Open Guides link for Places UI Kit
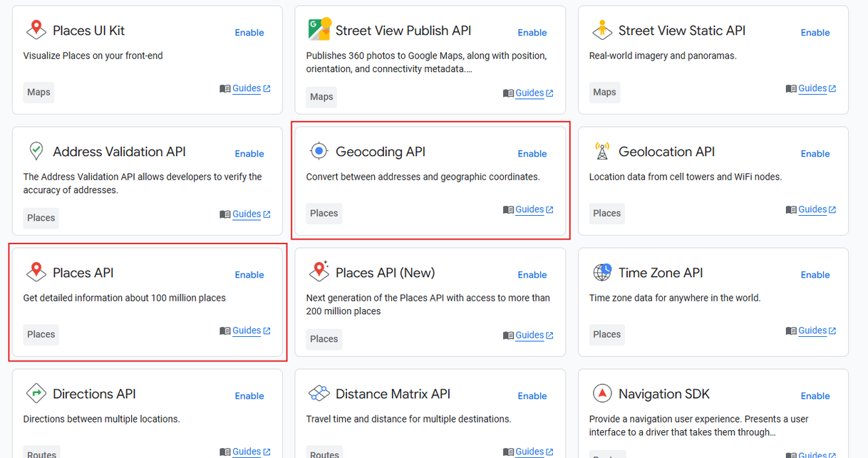Image resolution: width=868 pixels, height=458 pixels. point(247,88)
